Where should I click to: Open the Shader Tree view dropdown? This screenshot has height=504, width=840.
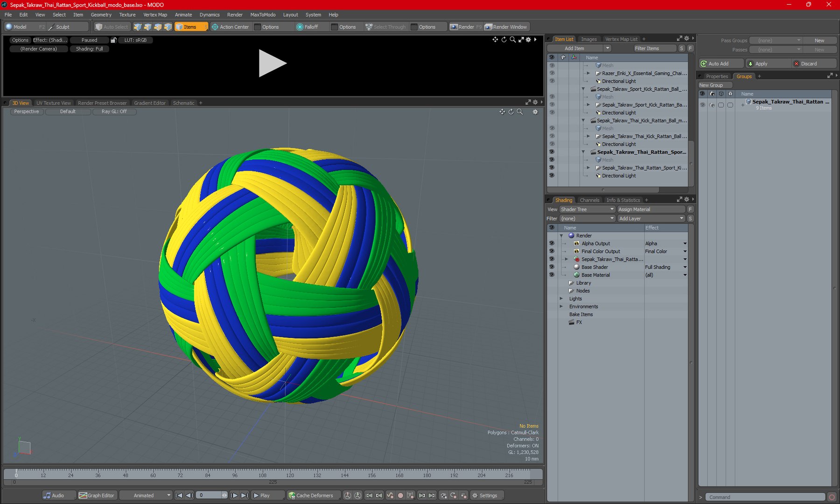click(587, 210)
